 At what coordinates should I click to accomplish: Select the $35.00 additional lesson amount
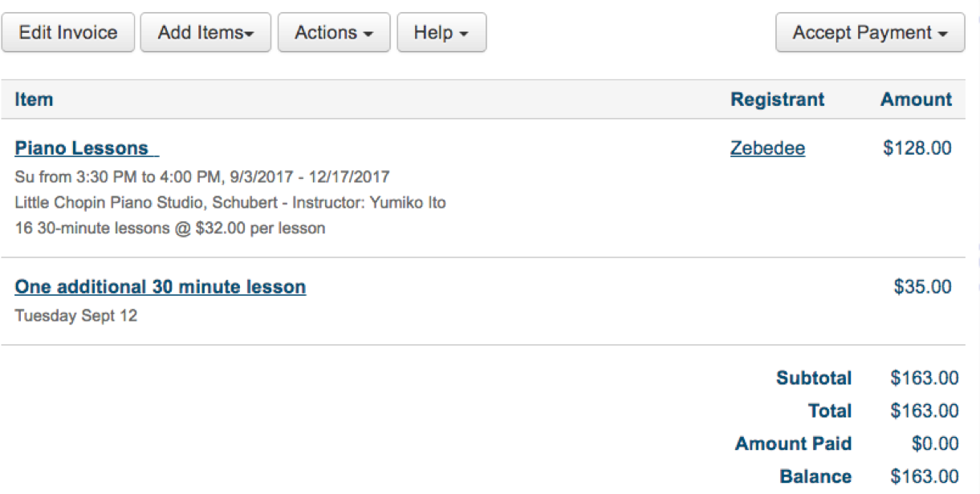pyautogui.click(x=923, y=287)
